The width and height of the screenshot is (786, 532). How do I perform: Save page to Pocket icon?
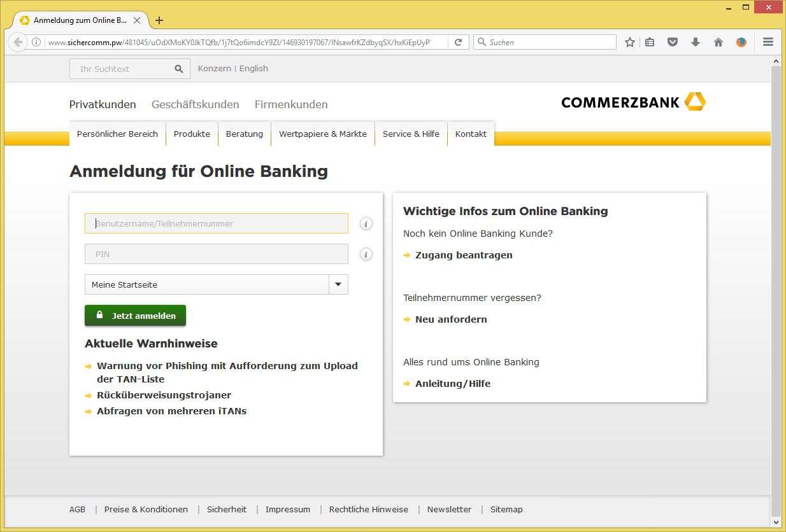673,42
